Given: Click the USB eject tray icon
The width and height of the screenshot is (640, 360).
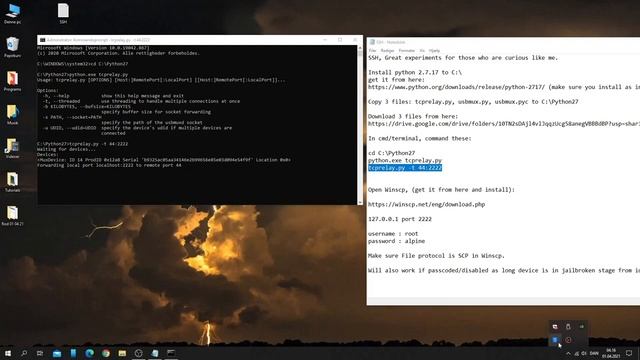Looking at the screenshot, I should pyautogui.click(x=568, y=327).
